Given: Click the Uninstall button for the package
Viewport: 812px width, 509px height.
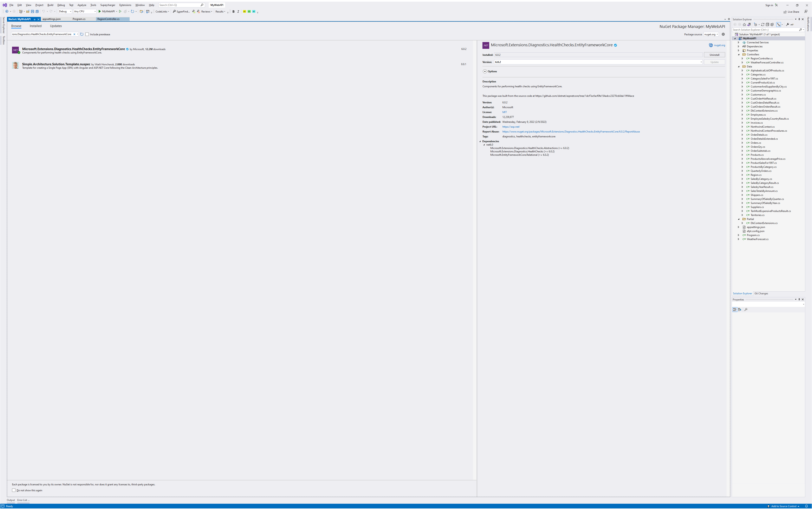Looking at the screenshot, I should click(714, 55).
